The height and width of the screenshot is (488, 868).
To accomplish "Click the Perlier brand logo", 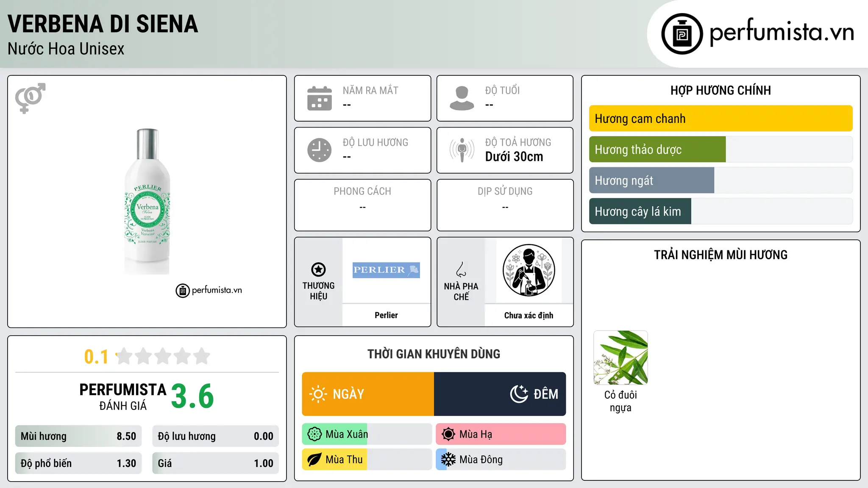I will tap(386, 270).
